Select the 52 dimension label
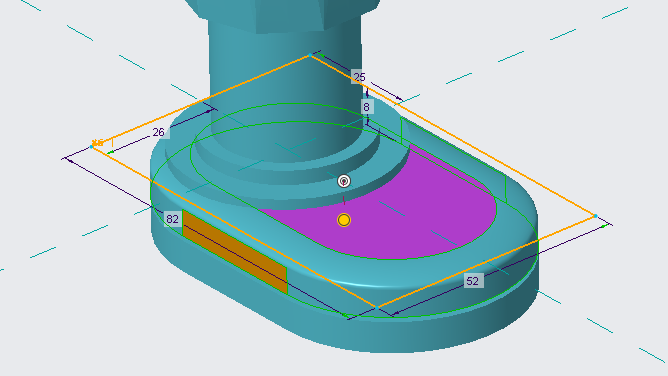 (472, 281)
